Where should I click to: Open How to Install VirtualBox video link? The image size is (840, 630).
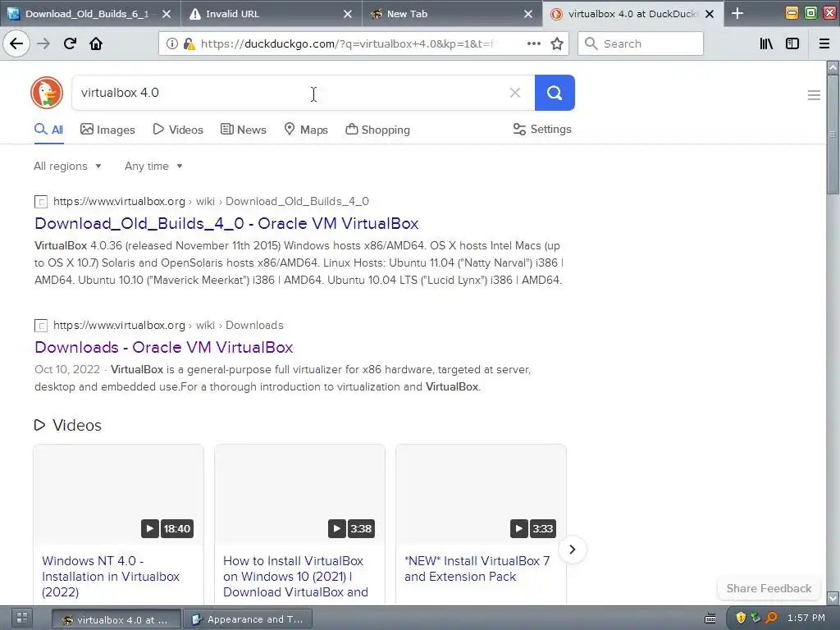pyautogui.click(x=295, y=577)
